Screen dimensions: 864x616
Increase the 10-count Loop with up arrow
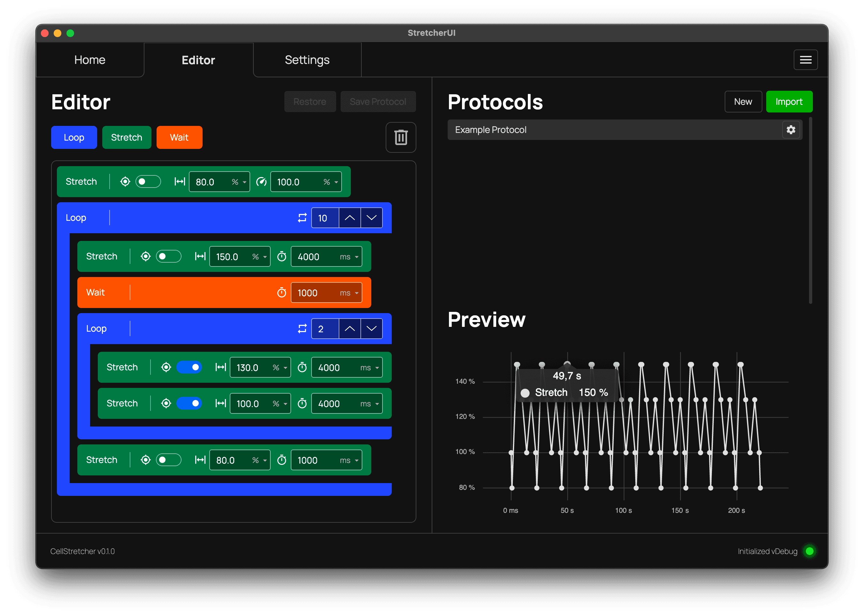coord(350,218)
